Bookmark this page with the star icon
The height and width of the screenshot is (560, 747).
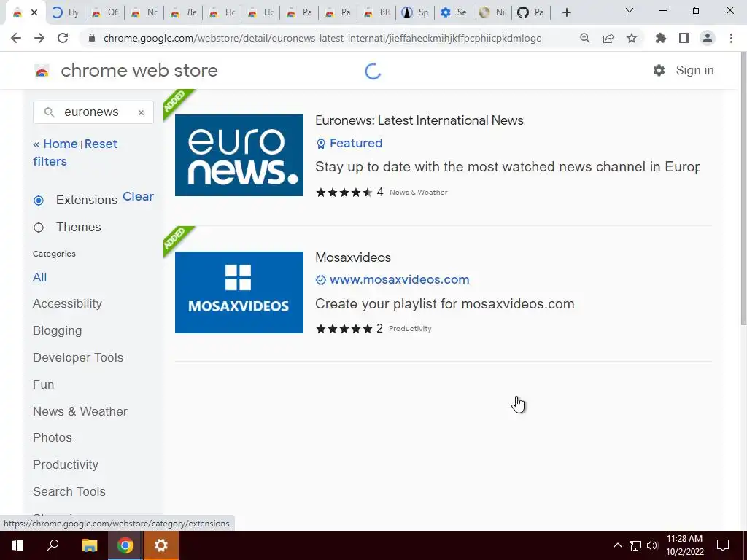point(632,38)
